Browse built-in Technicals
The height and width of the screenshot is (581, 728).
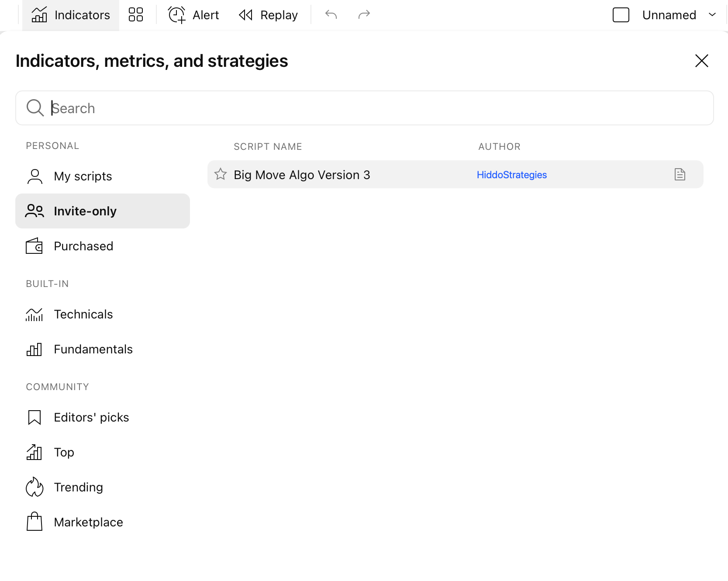click(x=103, y=314)
